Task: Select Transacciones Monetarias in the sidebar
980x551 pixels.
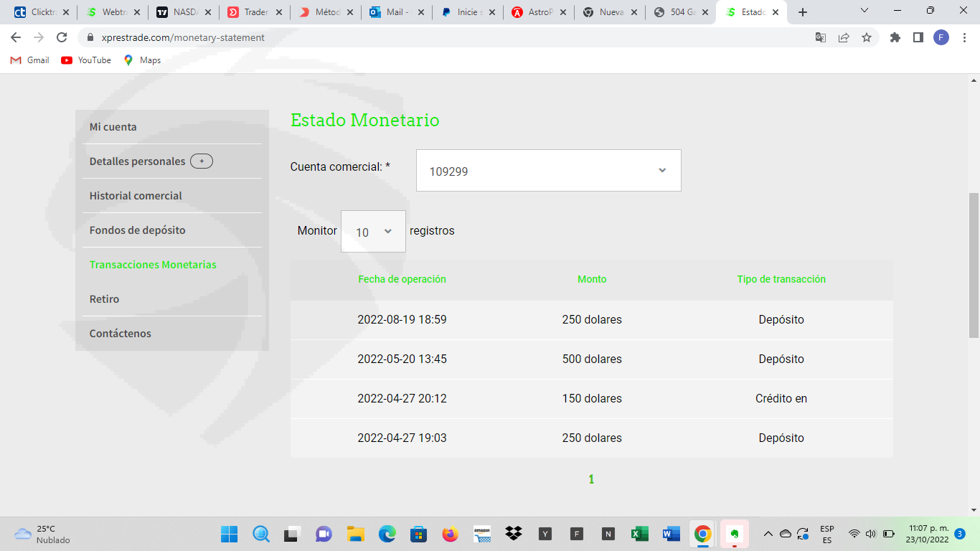Action: click(x=153, y=265)
